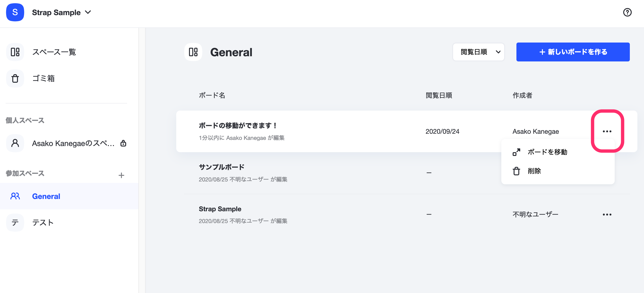Screen dimensions: 644x293
Task: Add a space with 参加スペース plus icon
Action: (121, 175)
